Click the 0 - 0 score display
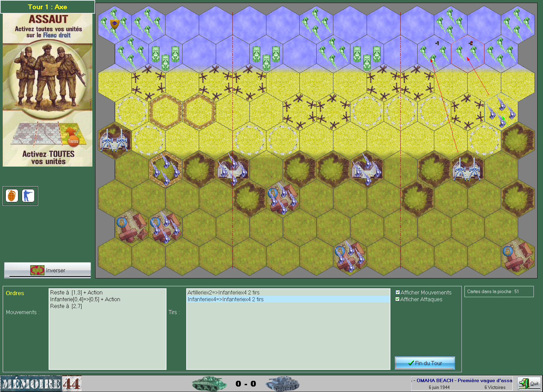 (246, 384)
